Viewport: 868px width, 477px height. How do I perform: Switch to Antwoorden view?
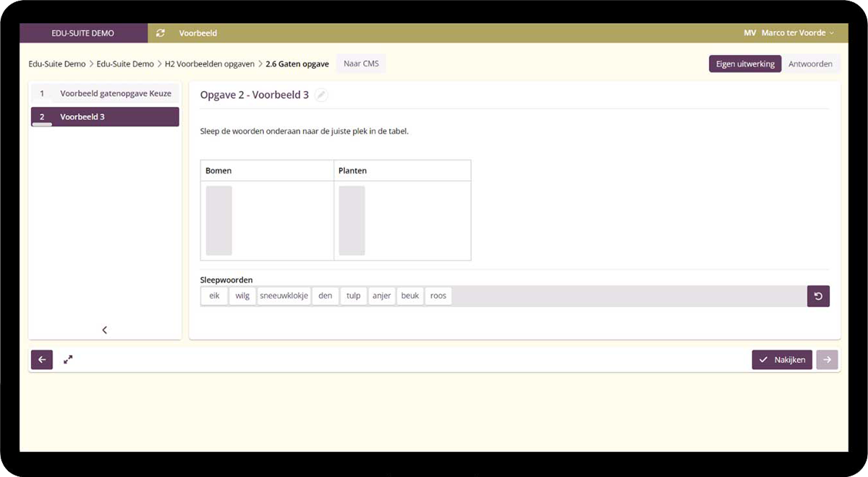click(810, 64)
